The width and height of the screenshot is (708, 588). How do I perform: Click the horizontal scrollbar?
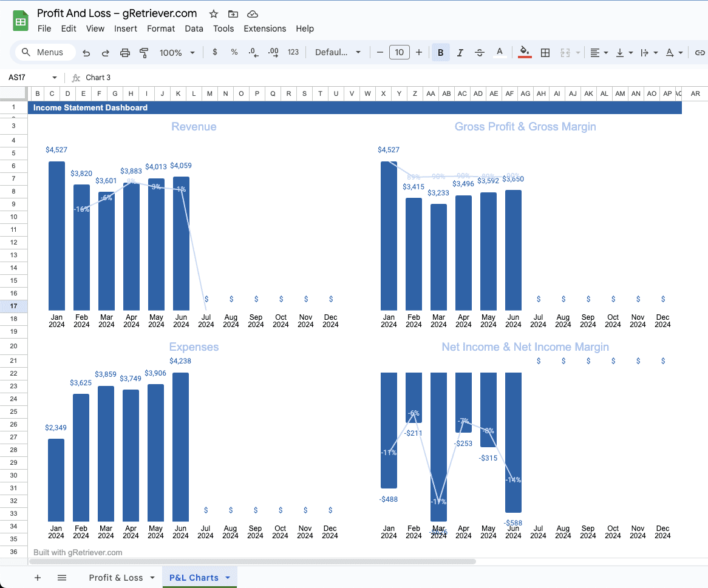253,562
